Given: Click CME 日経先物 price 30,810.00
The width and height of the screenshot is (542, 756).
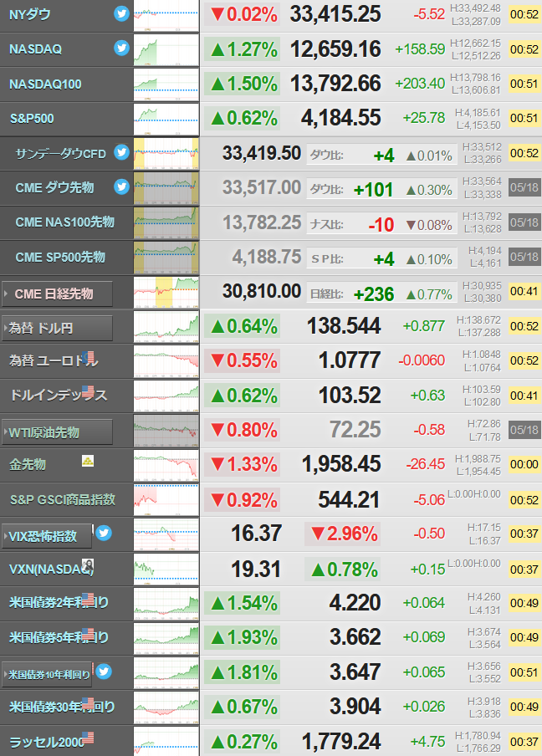Looking at the screenshot, I should point(262,291).
